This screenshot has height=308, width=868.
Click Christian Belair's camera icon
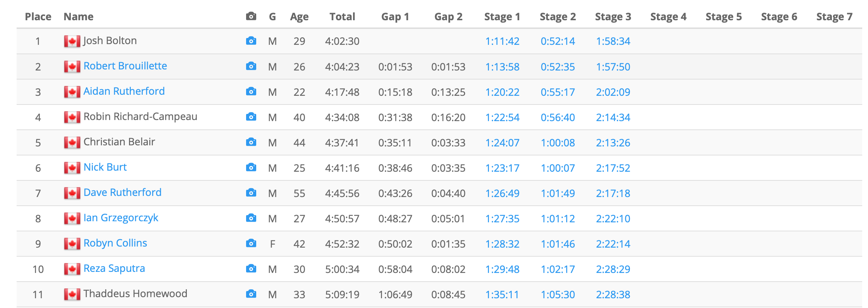point(251,142)
